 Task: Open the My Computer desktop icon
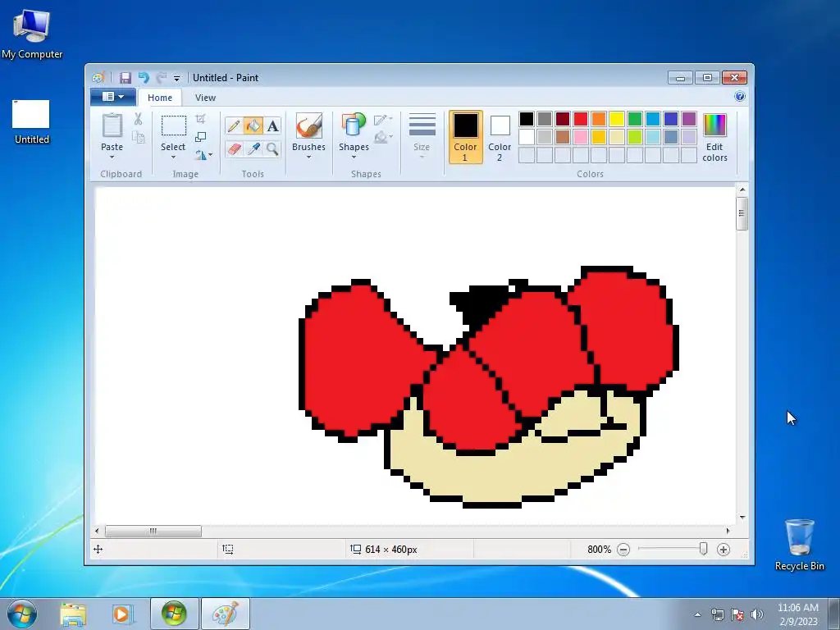[x=32, y=34]
